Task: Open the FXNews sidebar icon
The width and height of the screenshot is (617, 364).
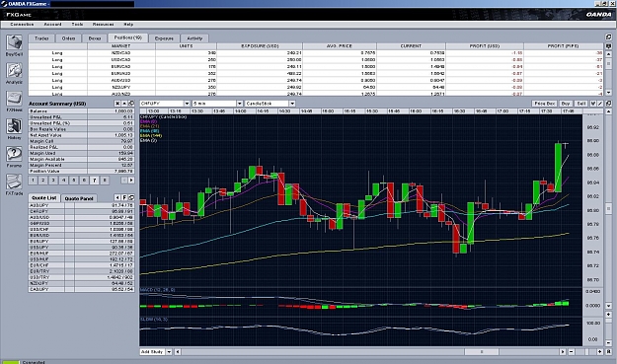Action: coord(14,99)
